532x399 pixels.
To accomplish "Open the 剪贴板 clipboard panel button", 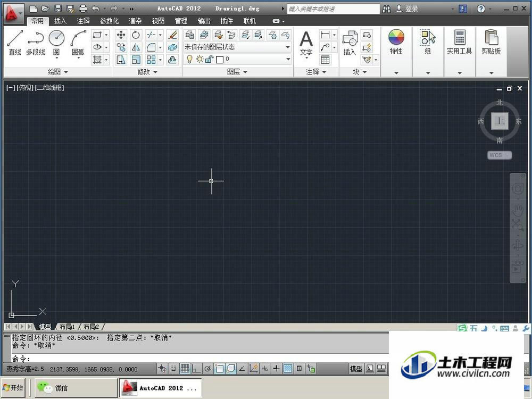I will (x=491, y=43).
